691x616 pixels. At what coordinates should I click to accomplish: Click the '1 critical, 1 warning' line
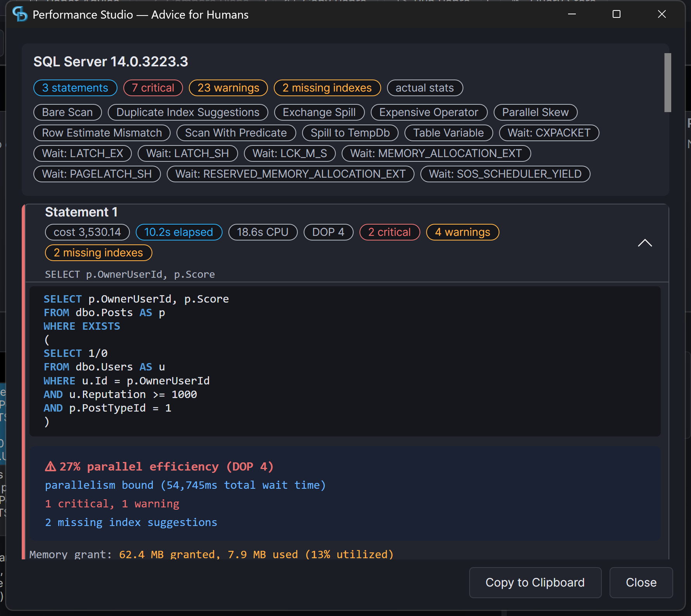click(112, 504)
